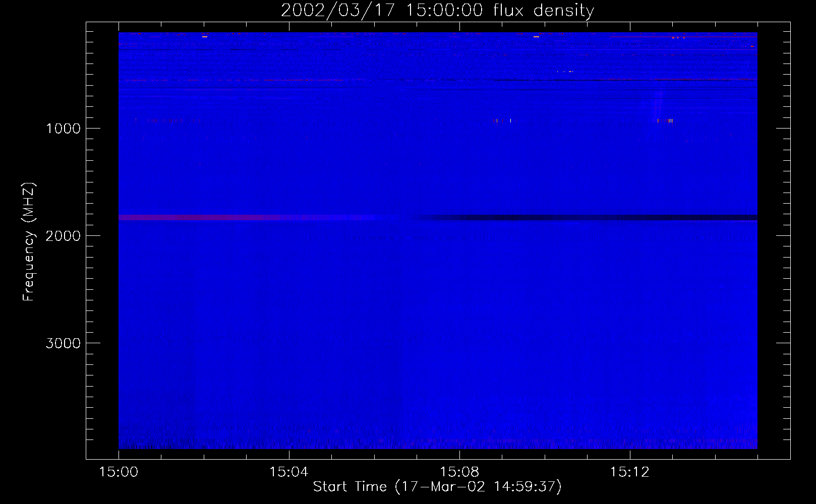
Task: Click the 15:08 time tick label
Action: pos(459,472)
